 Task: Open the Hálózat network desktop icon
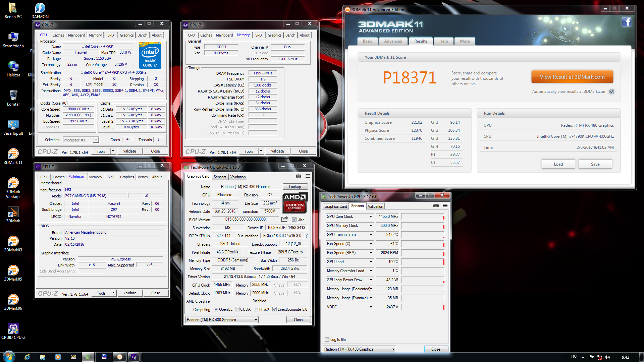tap(13, 69)
